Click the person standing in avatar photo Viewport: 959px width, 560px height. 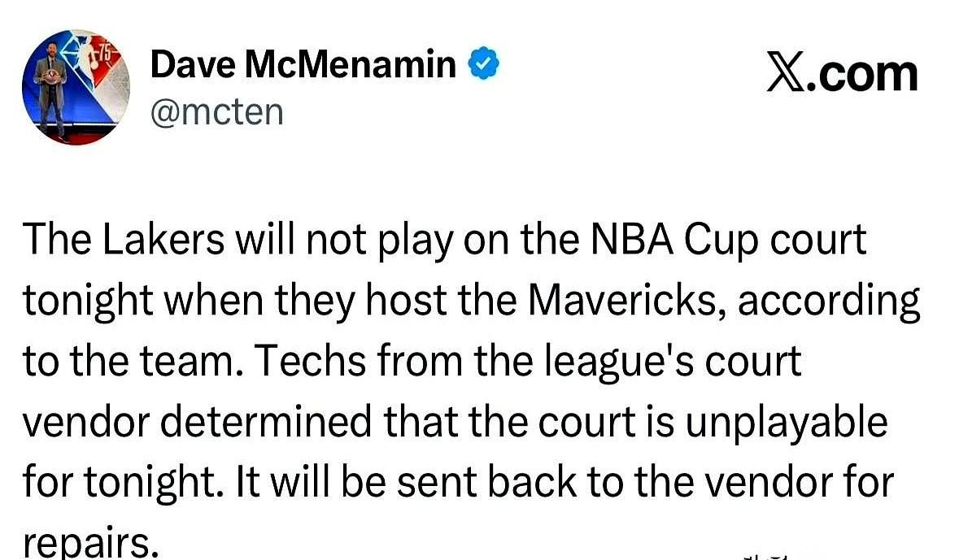pyautogui.click(x=51, y=90)
